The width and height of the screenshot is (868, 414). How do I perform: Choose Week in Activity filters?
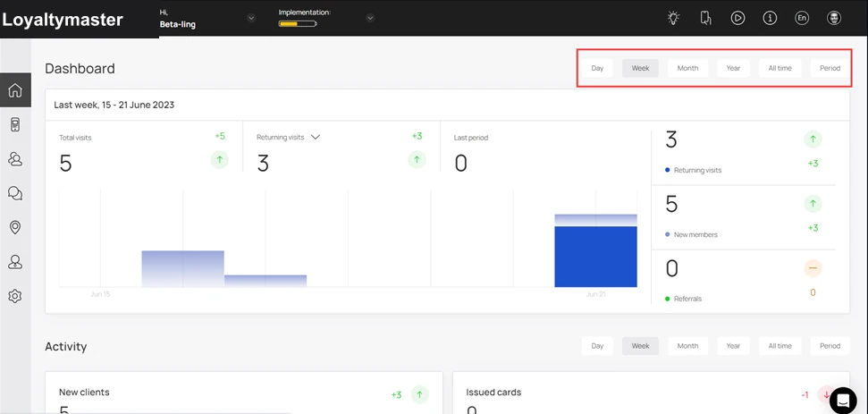tap(640, 346)
